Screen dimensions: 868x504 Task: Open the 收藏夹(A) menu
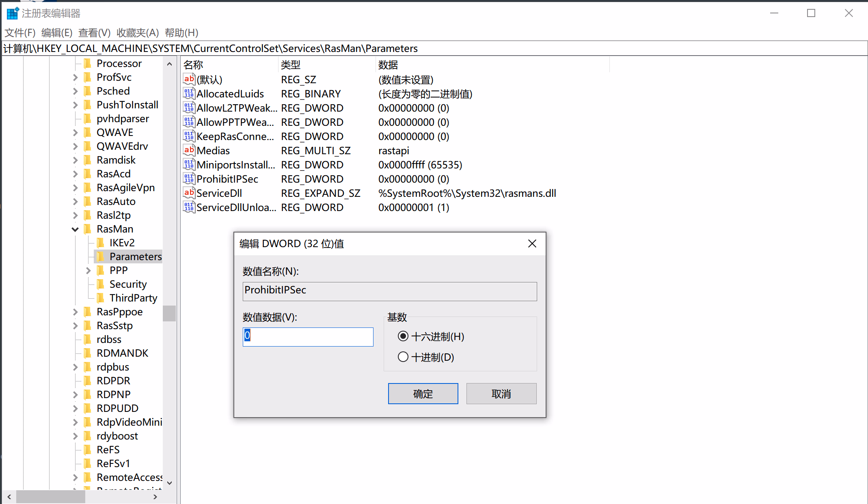138,32
